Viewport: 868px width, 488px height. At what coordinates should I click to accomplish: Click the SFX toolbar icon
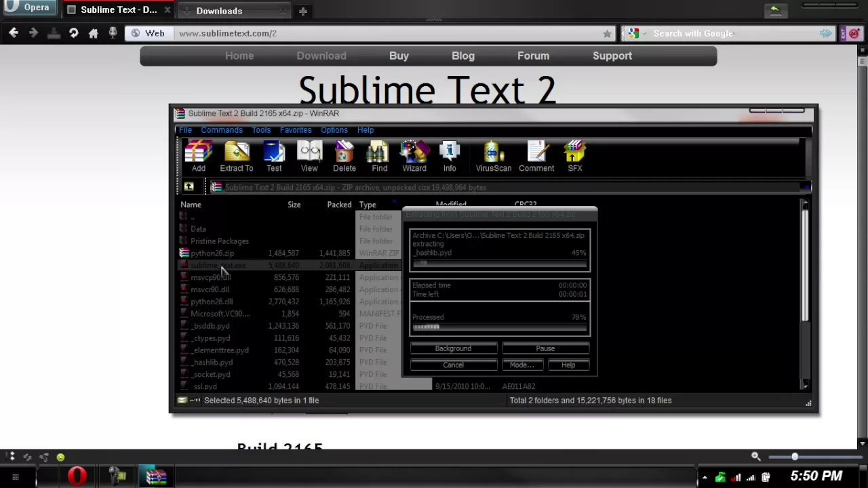575,157
